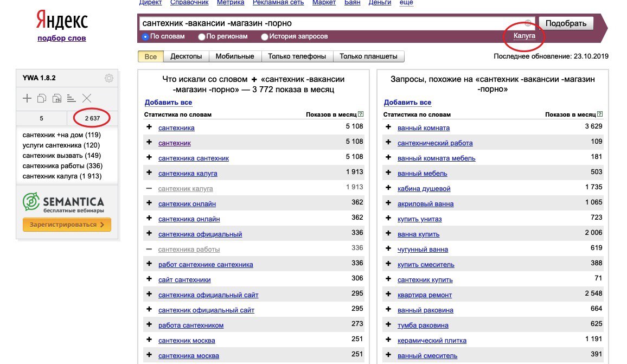The image size is (627, 364).
Task: Open «Рекламная сеть» in the top navigation
Action: click(278, 2)
